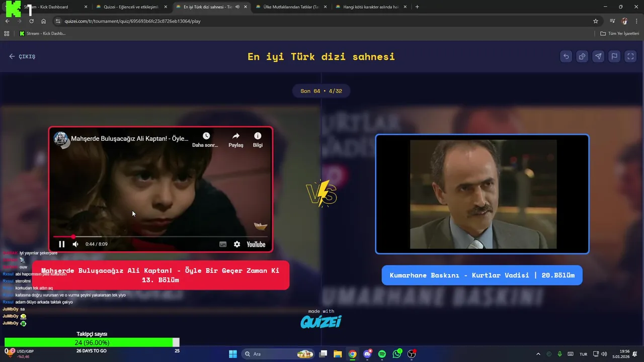Image resolution: width=644 pixels, height=362 pixels.
Task: Open Discord from the taskbar
Action: tap(367, 354)
